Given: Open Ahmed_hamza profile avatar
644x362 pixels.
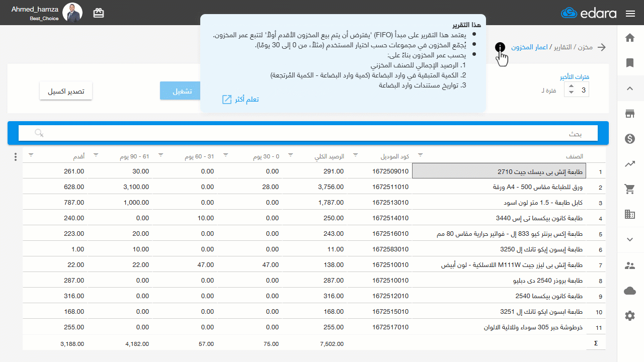Looking at the screenshot, I should (x=73, y=13).
